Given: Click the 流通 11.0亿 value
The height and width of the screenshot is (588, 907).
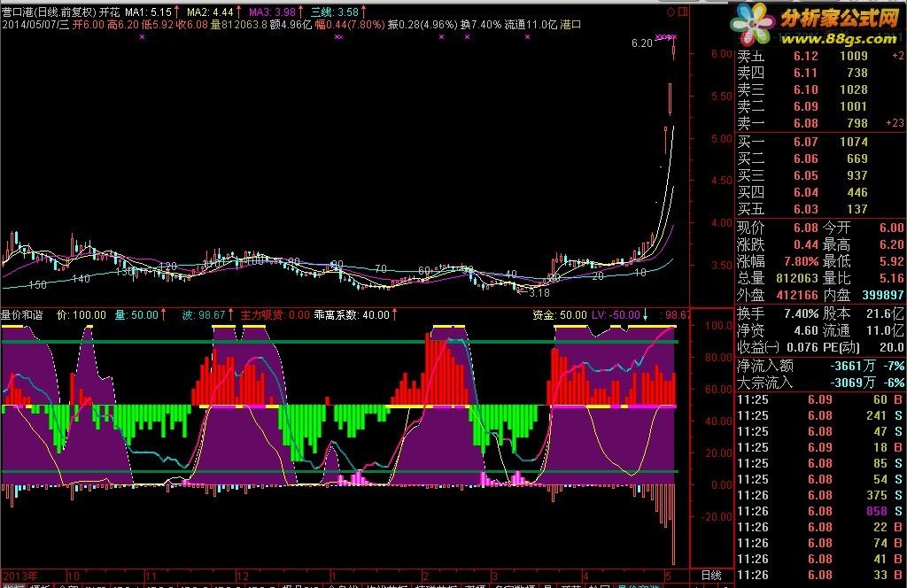Looking at the screenshot, I should point(885,330).
